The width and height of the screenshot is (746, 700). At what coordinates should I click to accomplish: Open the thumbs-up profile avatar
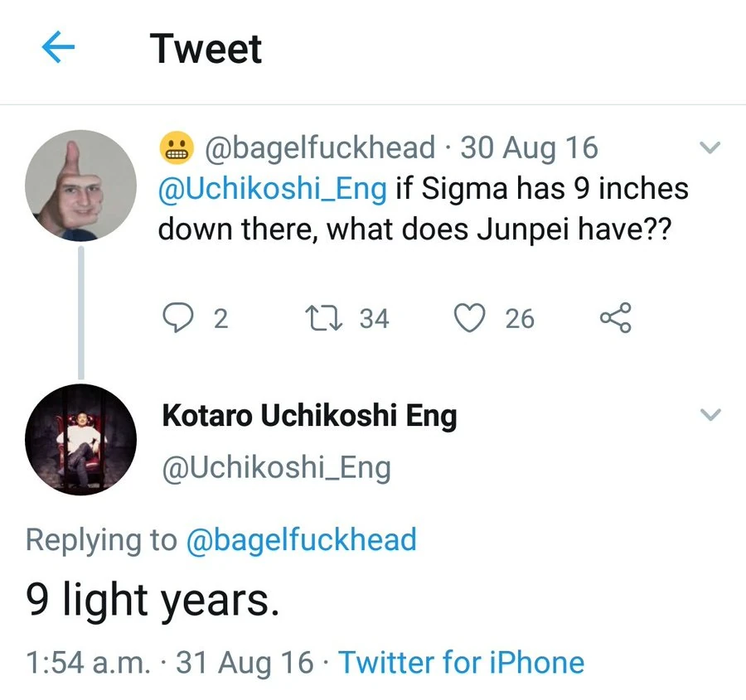pos(80,185)
